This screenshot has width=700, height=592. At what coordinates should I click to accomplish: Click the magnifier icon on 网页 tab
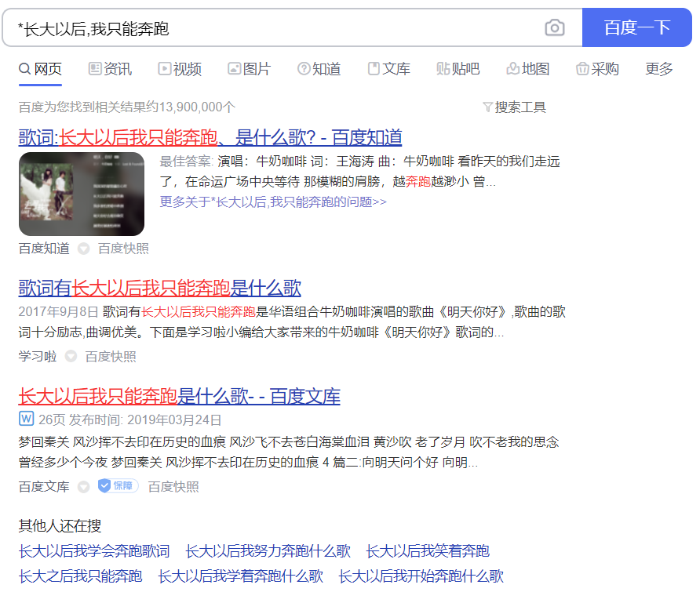(24, 69)
